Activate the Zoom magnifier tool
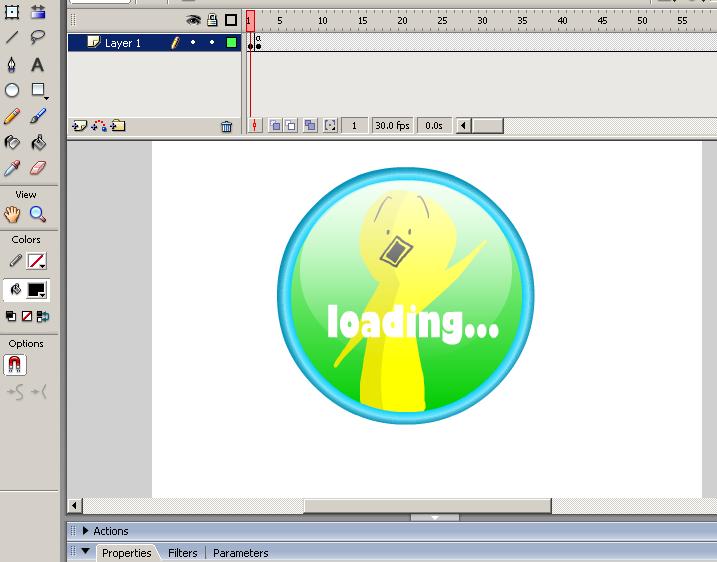The height and width of the screenshot is (562, 717). 37,214
